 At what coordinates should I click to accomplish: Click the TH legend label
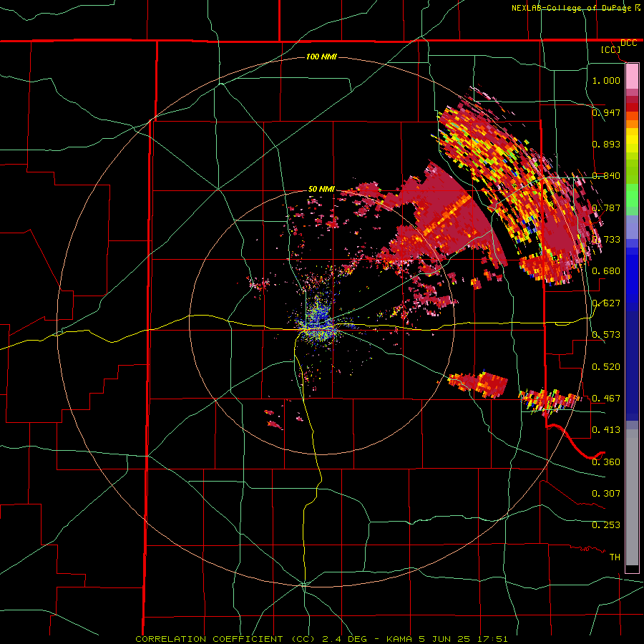coord(615,557)
